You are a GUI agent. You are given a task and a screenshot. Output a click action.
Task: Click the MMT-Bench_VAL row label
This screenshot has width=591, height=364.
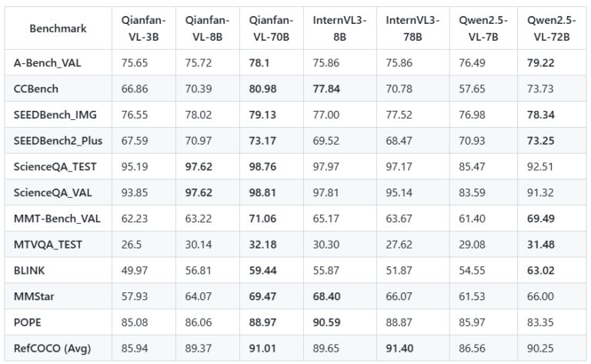53,219
